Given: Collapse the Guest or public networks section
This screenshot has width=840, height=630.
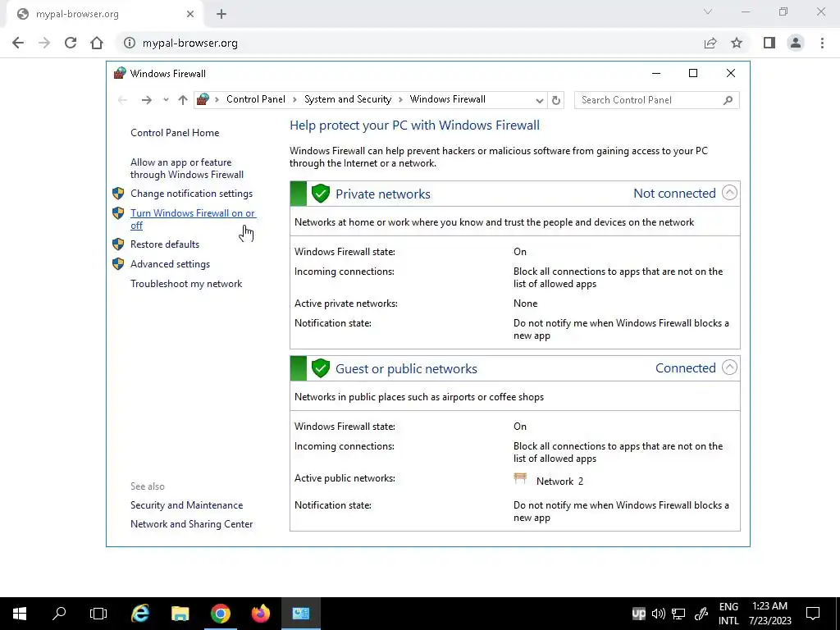Looking at the screenshot, I should coord(729,367).
